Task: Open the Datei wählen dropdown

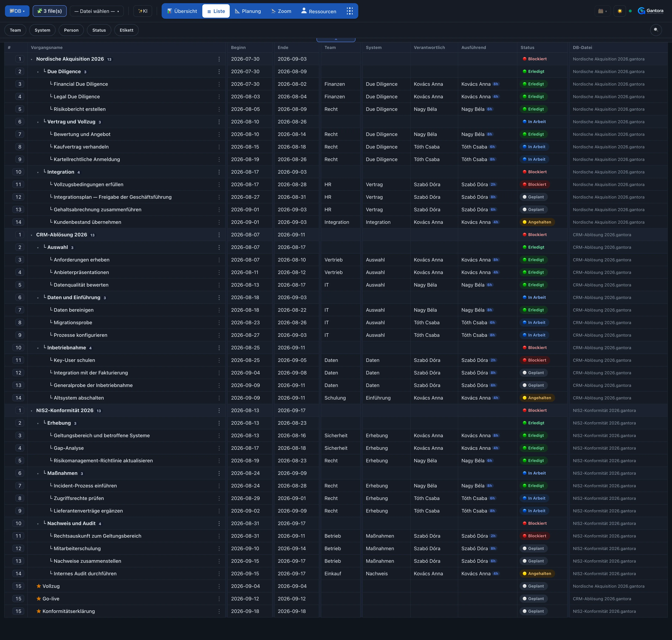Action: [x=97, y=11]
